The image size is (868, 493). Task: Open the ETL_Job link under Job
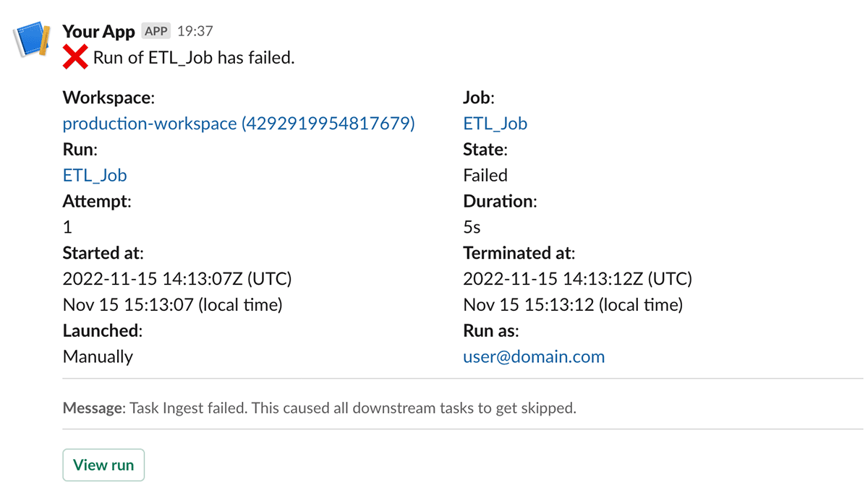[495, 124]
